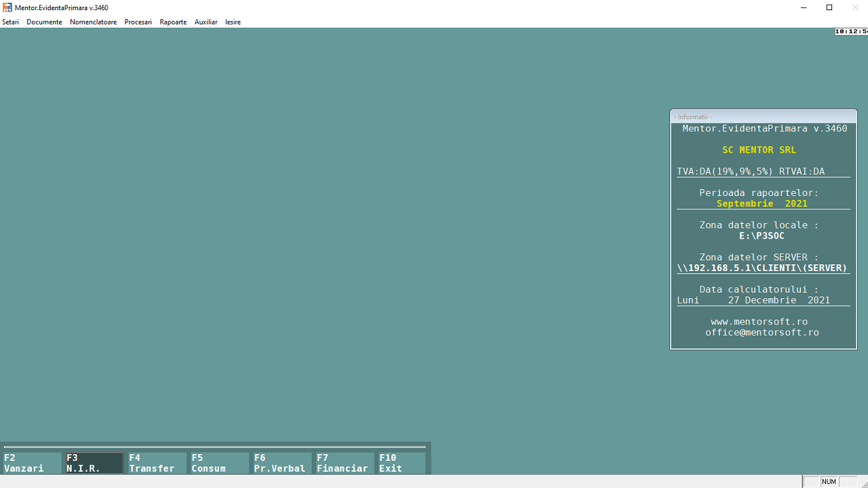Viewport: 868px width, 488px height.
Task: Open F6 Pr.Verbal function
Action: [x=281, y=463]
